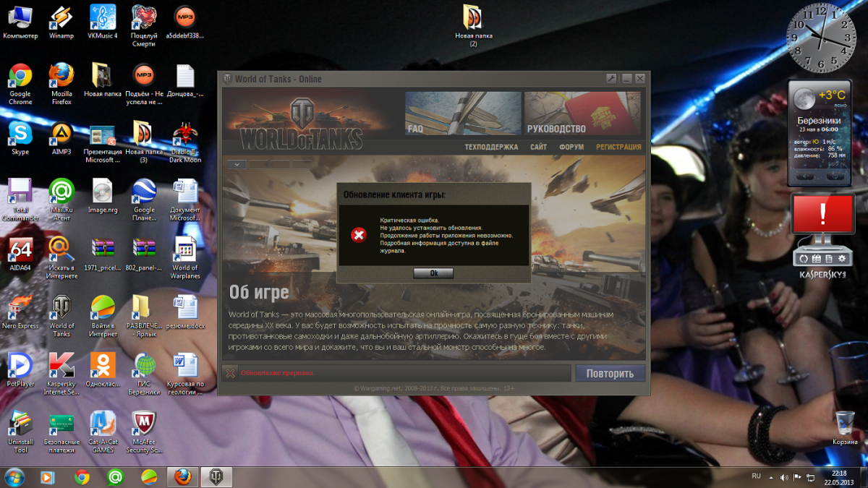The height and width of the screenshot is (488, 868).
Task: Open the РЕГИСТРАЦИЯ link
Action: [x=618, y=147]
